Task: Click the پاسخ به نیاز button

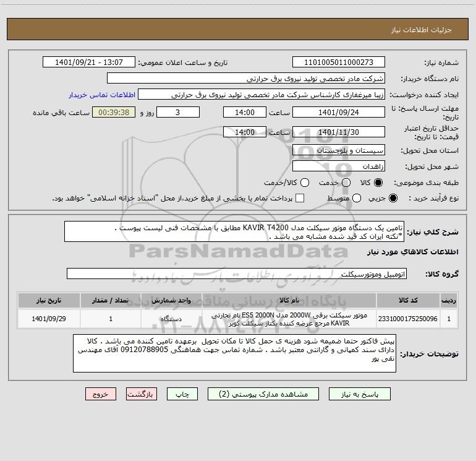Action: click(360, 394)
